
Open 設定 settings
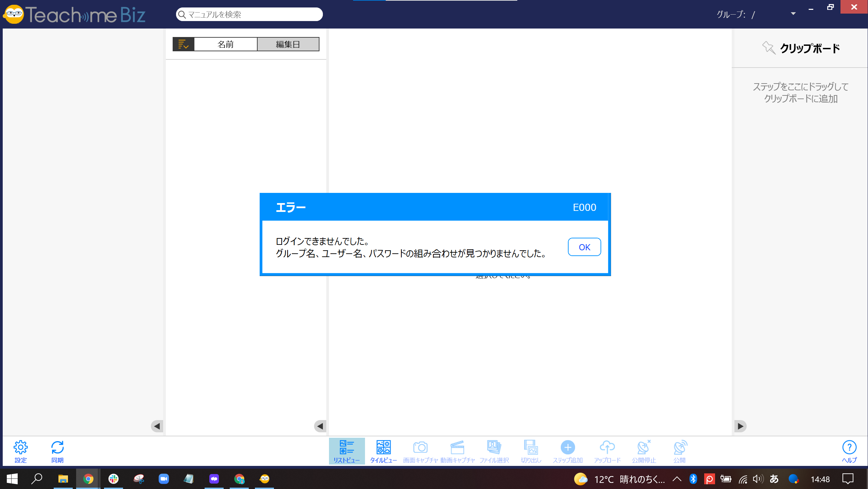tap(20, 451)
